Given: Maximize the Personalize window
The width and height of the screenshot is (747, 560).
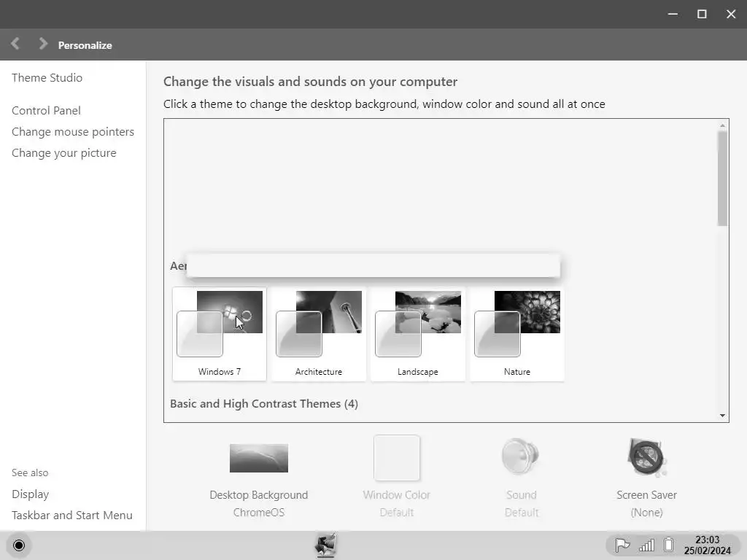Looking at the screenshot, I should pyautogui.click(x=702, y=14).
